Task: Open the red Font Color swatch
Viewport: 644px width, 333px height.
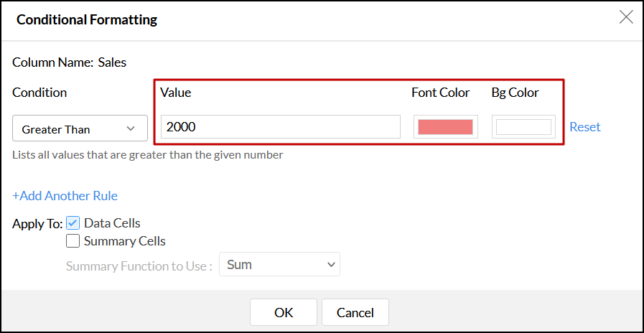Action: (x=445, y=127)
